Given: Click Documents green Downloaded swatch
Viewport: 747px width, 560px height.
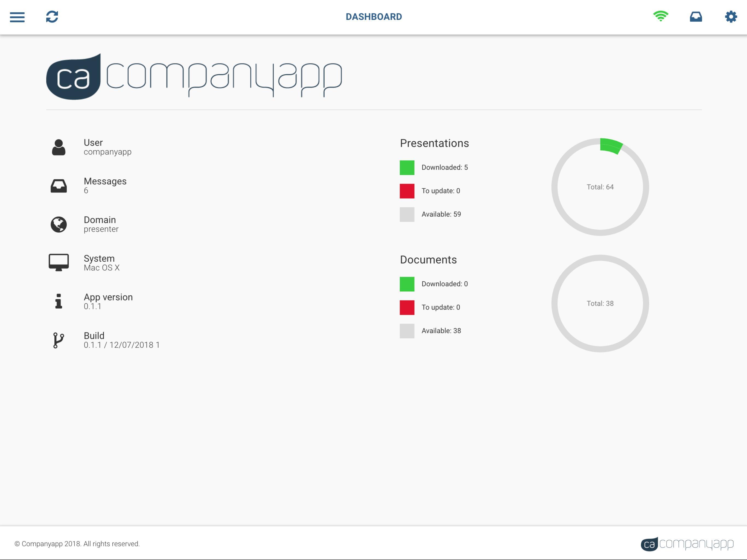Looking at the screenshot, I should [407, 284].
